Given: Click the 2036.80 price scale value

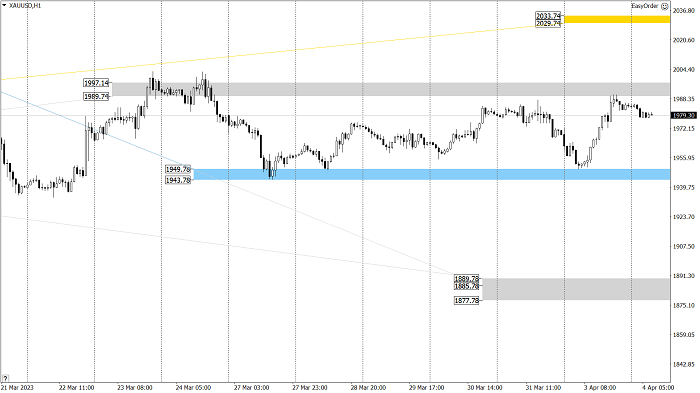Looking at the screenshot, I should 684,10.
